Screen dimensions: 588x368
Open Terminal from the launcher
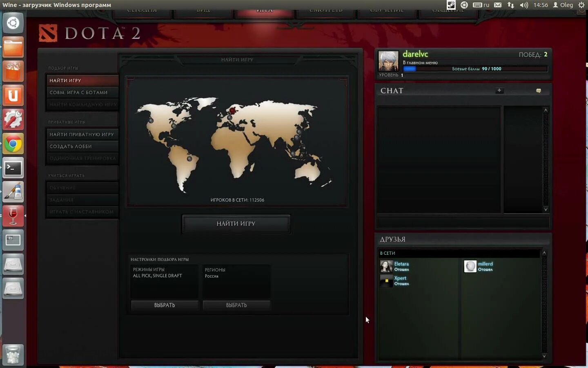(13, 168)
